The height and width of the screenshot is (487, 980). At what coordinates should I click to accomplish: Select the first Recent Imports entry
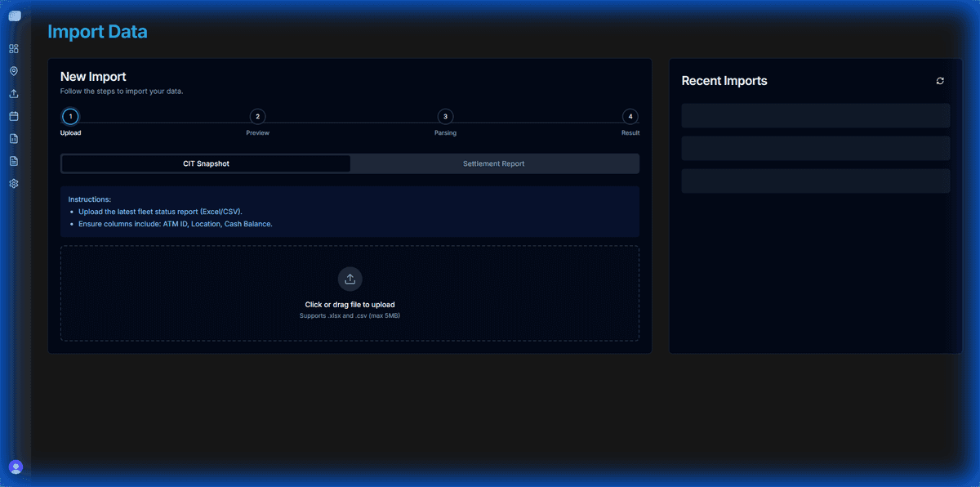[x=815, y=115]
